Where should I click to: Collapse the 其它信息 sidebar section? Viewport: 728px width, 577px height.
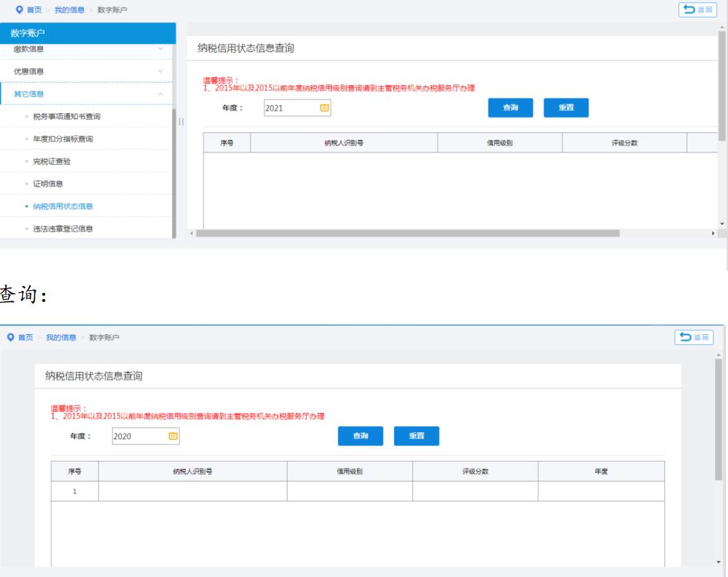[x=161, y=94]
